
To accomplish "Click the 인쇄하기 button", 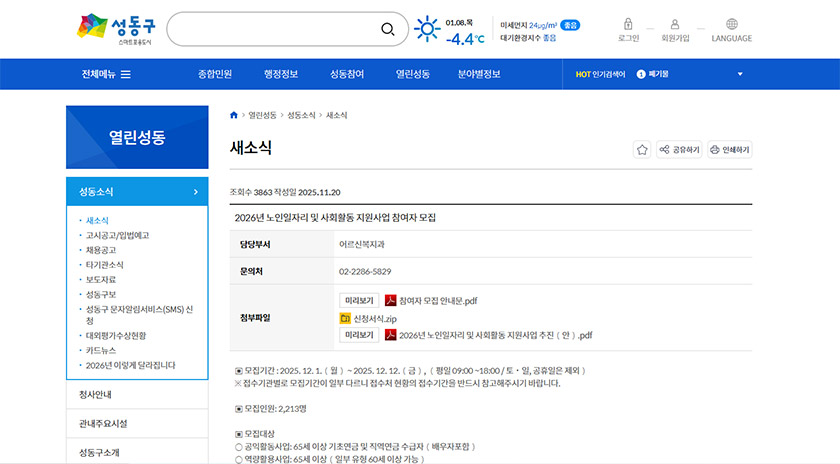I will pyautogui.click(x=730, y=149).
